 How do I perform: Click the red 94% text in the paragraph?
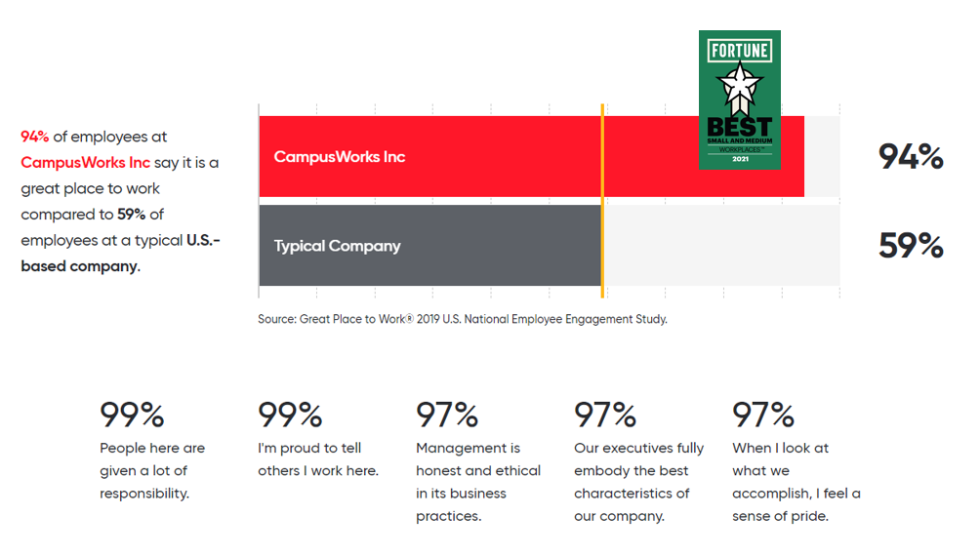(34, 137)
